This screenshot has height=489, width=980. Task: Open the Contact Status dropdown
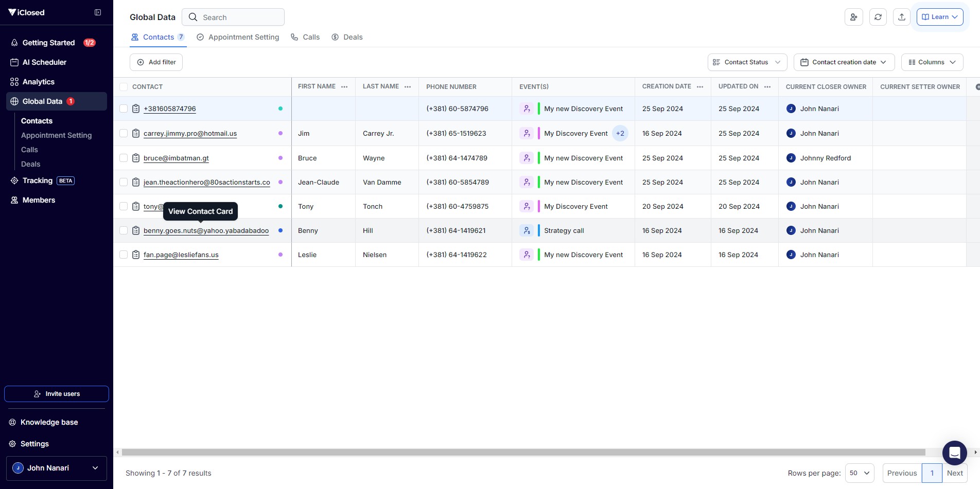click(747, 62)
